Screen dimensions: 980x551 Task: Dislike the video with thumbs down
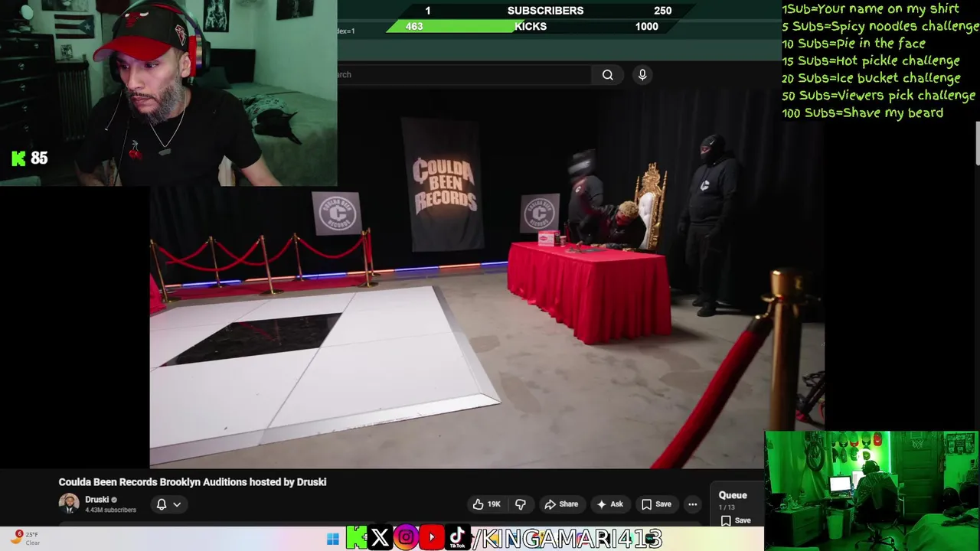pyautogui.click(x=521, y=504)
